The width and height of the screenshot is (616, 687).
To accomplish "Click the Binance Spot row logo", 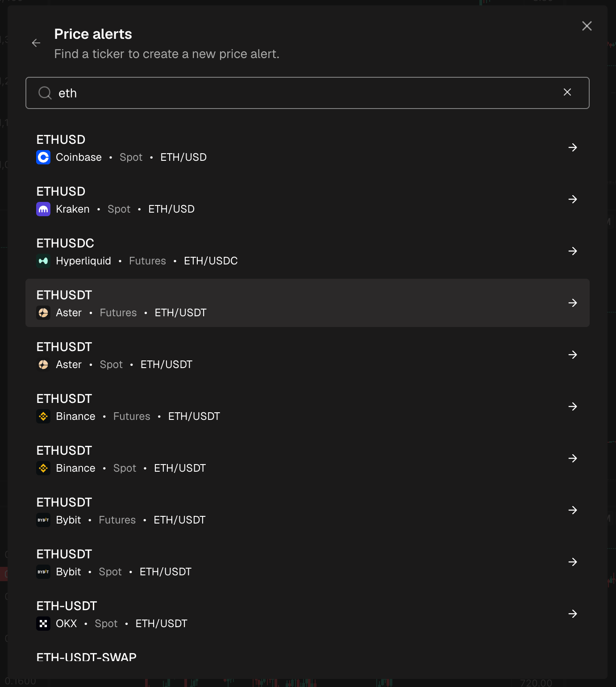I will coord(43,468).
